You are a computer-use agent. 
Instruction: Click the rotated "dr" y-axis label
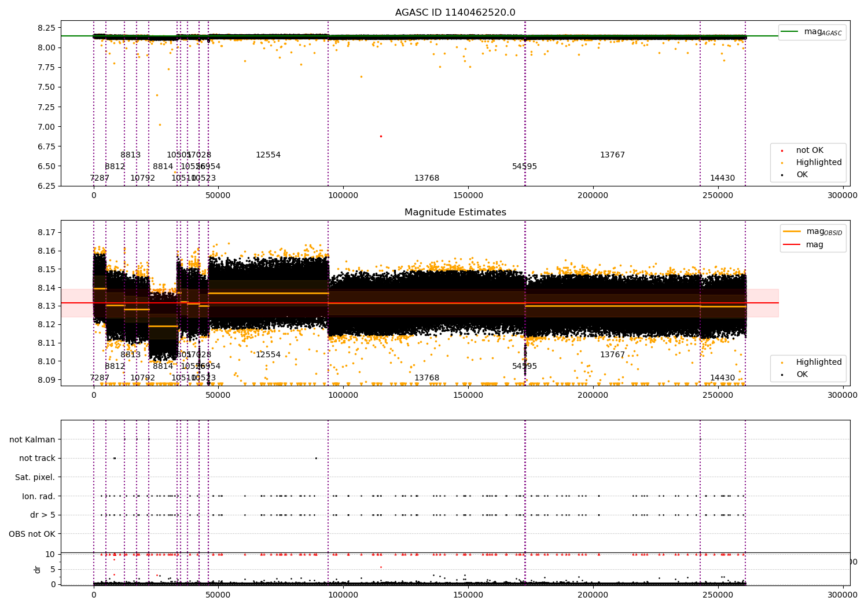pos(38,569)
